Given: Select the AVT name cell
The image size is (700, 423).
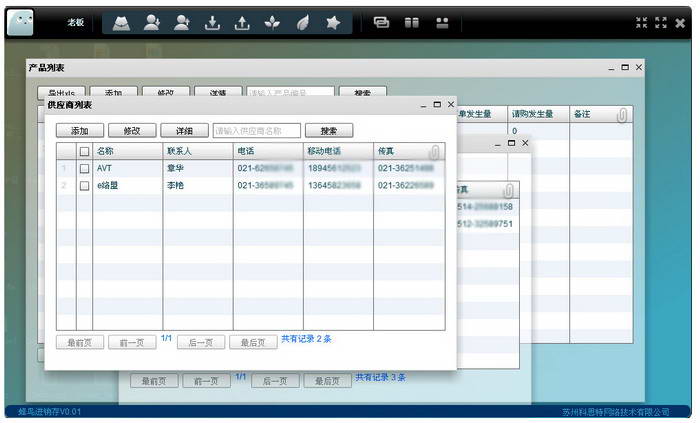Looking at the screenshot, I should point(128,168).
